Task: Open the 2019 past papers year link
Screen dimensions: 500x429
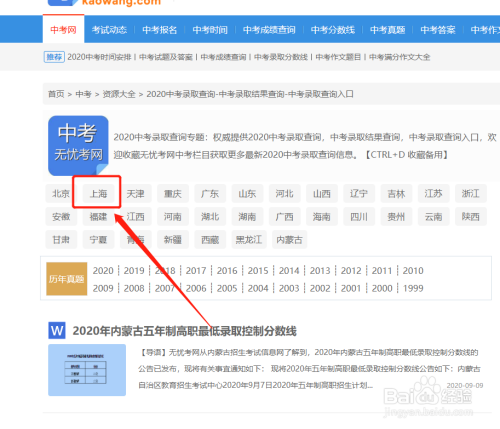Action: point(134,271)
